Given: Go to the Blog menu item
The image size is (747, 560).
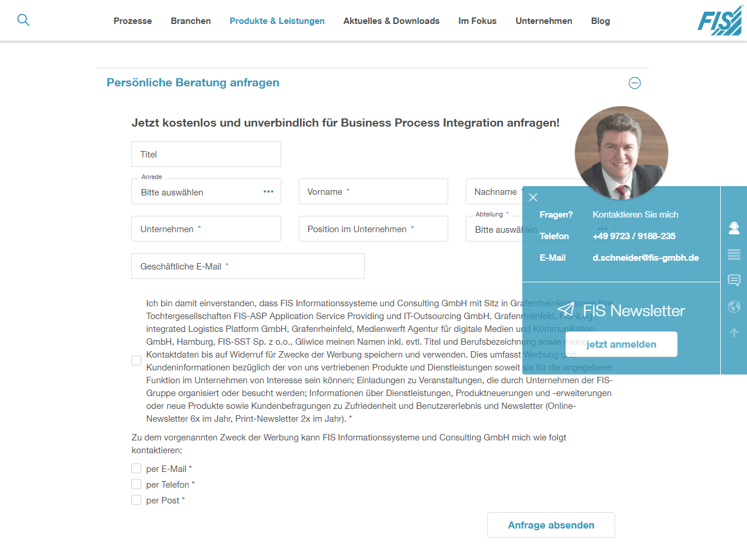Looking at the screenshot, I should click(x=600, y=21).
